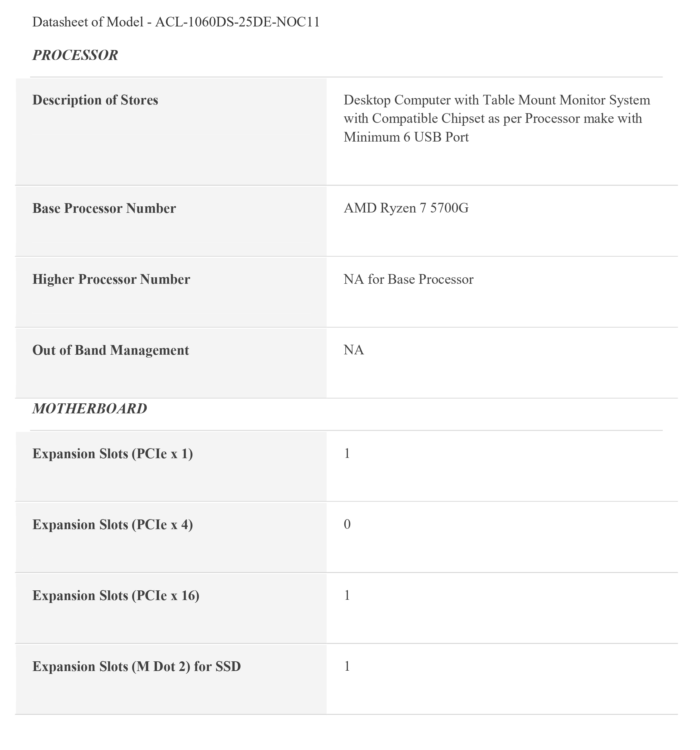Viewport: 700px width, 750px height.
Task: Select the Expansion Slots (PCIe x 4) label
Action: tap(113, 524)
